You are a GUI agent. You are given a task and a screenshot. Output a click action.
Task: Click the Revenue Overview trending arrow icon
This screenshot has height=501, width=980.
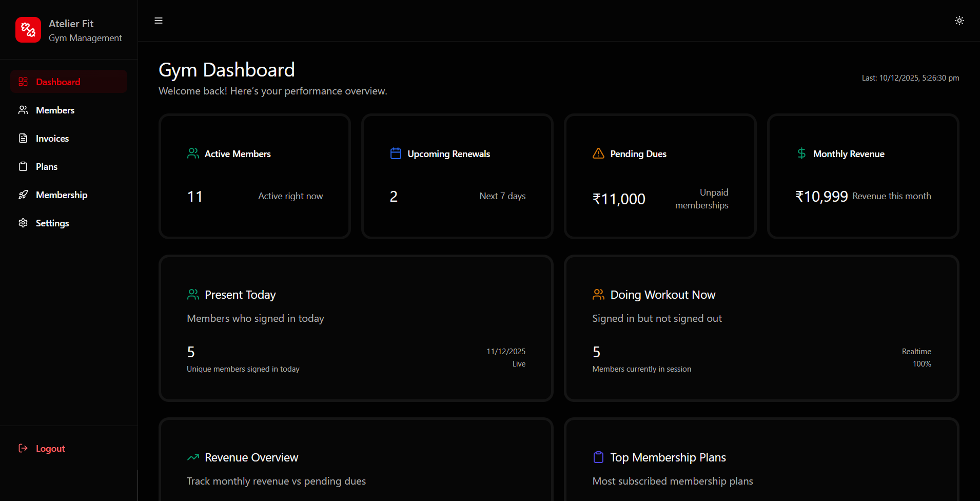[x=193, y=457]
